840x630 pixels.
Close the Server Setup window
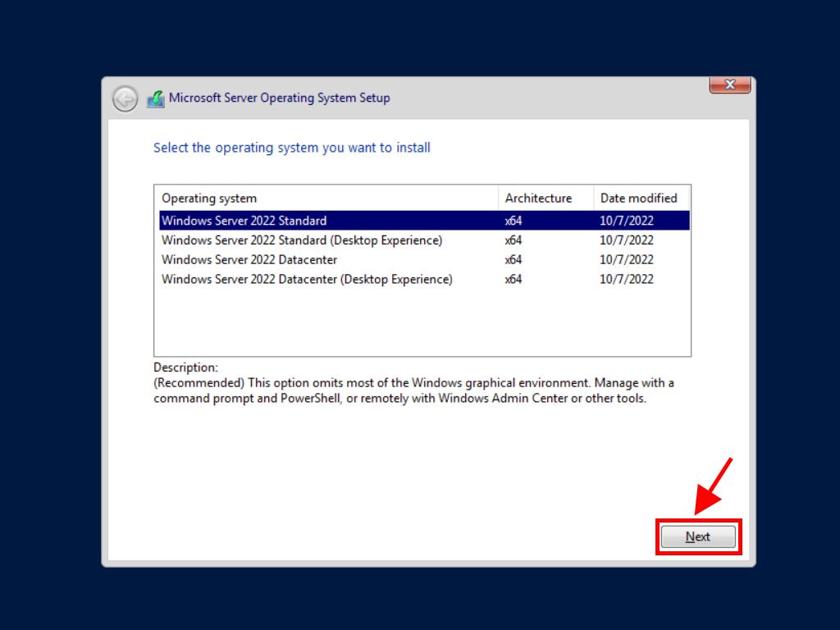pyautogui.click(x=728, y=84)
